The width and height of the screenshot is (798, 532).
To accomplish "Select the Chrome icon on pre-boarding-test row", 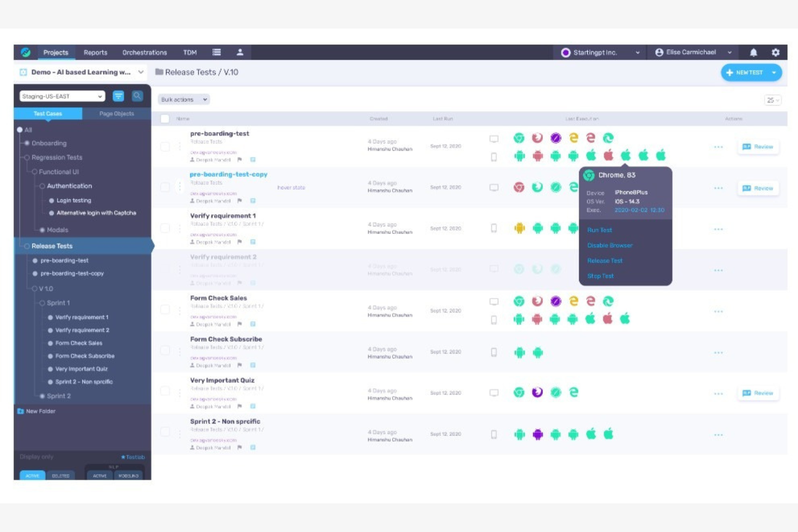I will point(519,138).
